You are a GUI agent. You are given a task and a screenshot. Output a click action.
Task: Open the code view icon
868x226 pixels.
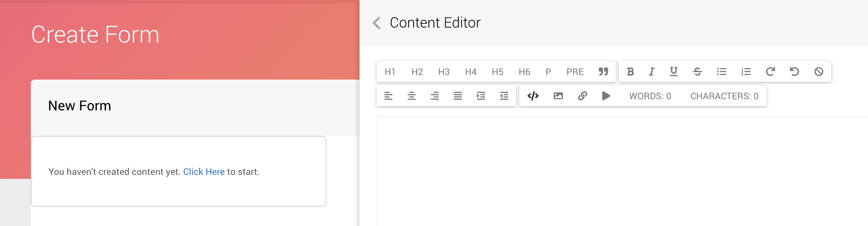[x=533, y=96]
